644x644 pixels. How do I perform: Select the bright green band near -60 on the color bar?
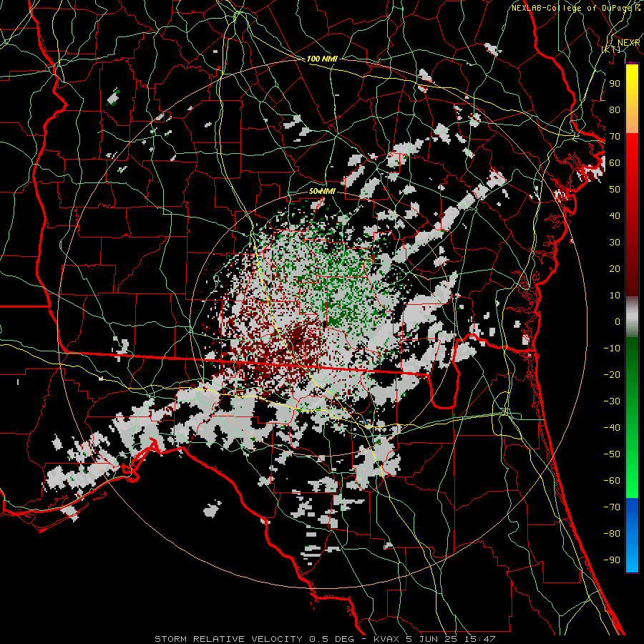(632, 484)
